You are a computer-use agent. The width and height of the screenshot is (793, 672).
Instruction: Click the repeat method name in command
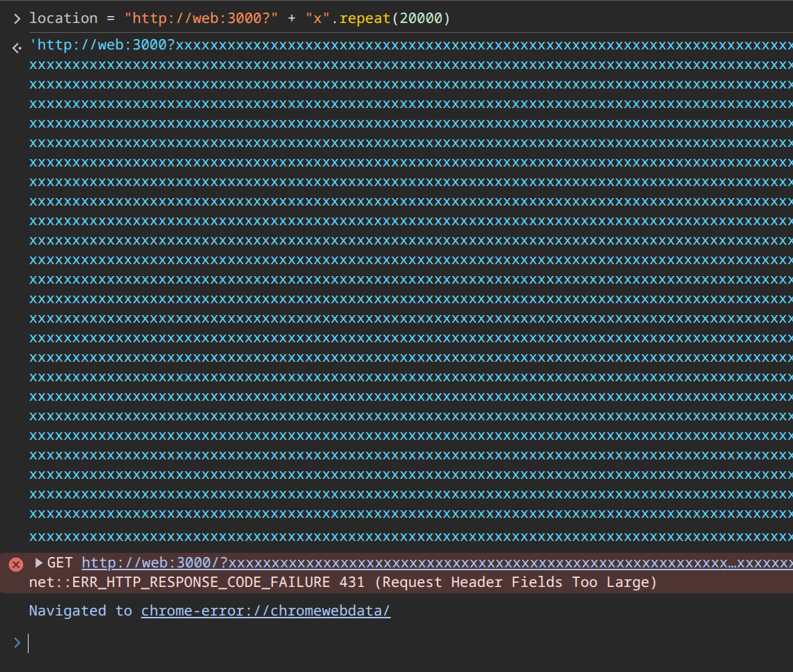(364, 18)
